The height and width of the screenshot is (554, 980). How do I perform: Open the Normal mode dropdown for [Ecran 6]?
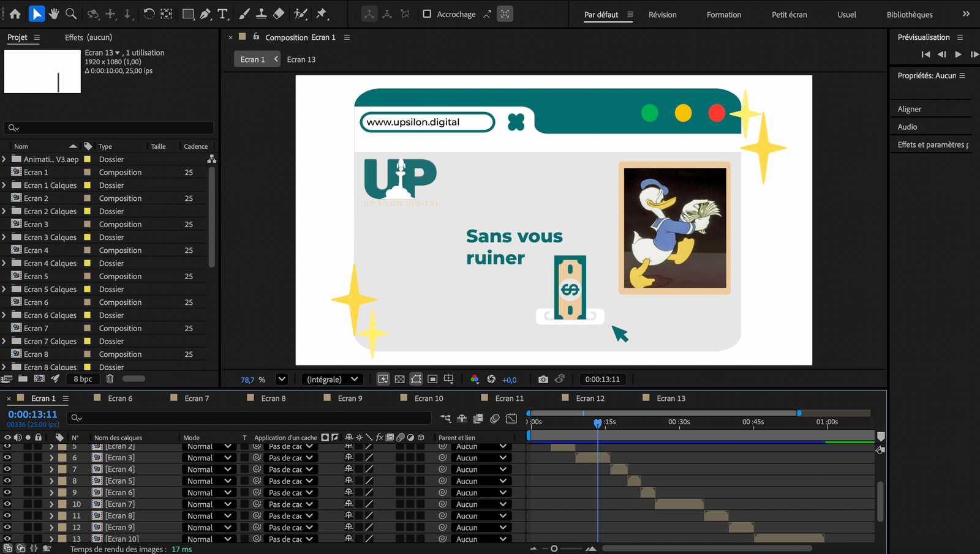coord(209,493)
